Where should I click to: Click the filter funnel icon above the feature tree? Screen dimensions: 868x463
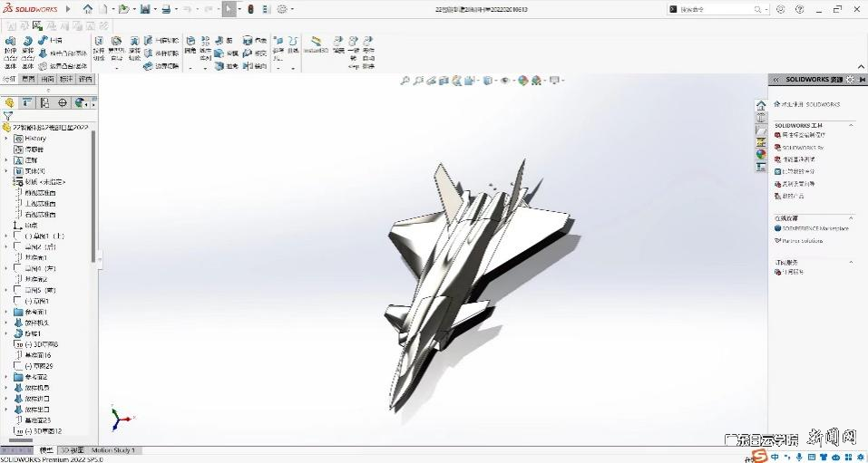coord(8,116)
